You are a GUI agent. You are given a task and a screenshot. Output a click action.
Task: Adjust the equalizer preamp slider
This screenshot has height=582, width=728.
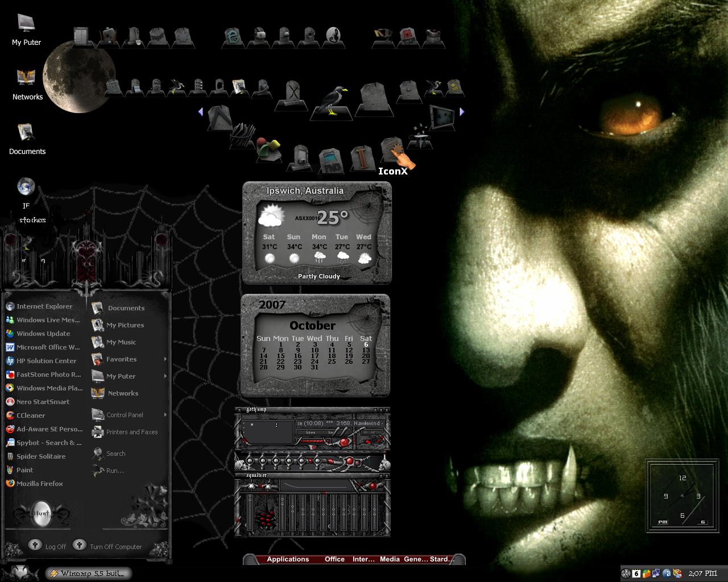pos(250,513)
